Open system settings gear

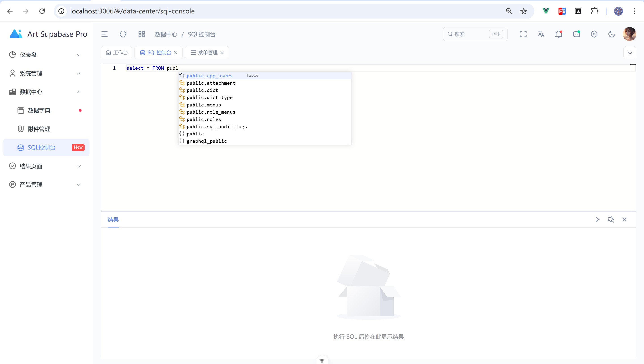click(x=594, y=34)
